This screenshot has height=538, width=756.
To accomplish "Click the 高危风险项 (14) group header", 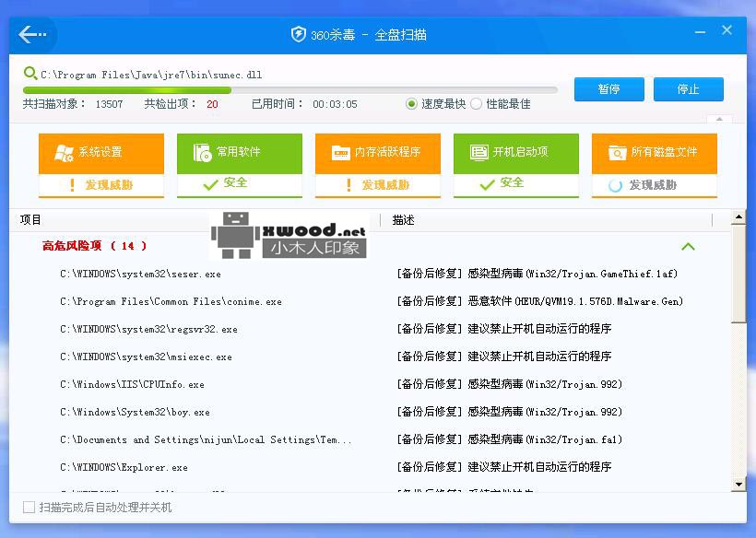I will (94, 246).
